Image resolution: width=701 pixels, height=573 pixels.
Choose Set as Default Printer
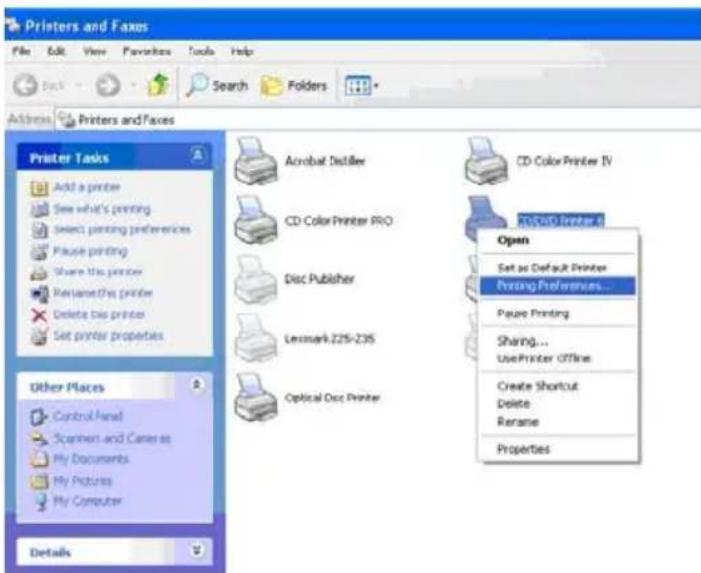(x=557, y=268)
